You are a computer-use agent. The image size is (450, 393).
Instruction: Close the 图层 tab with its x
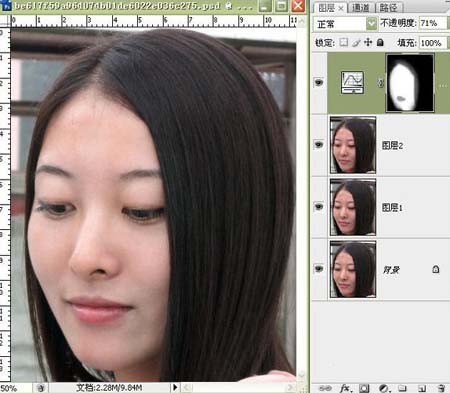tap(341, 9)
